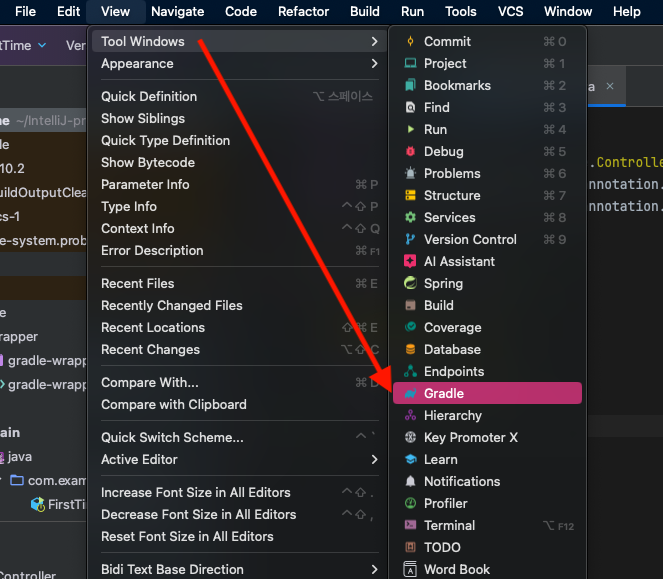Viewport: 663px width, 579px height.
Task: Close the editor tab with X
Action: pyautogui.click(x=610, y=86)
